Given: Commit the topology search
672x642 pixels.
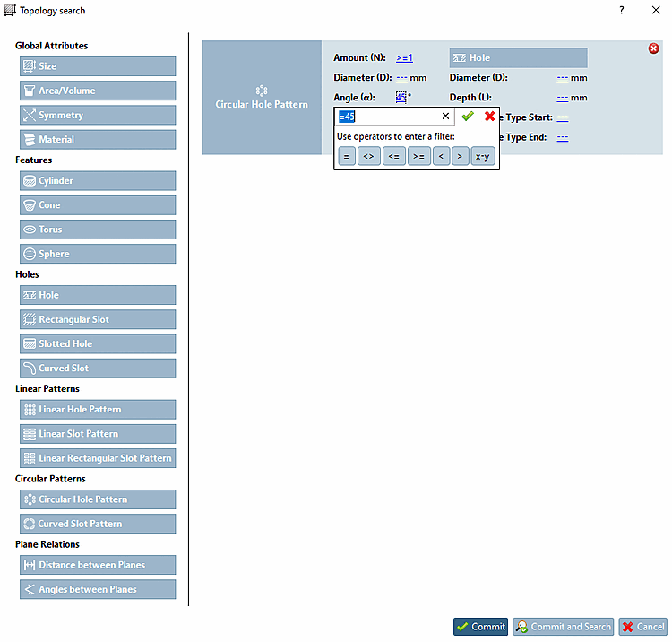Looking at the screenshot, I should click(480, 627).
